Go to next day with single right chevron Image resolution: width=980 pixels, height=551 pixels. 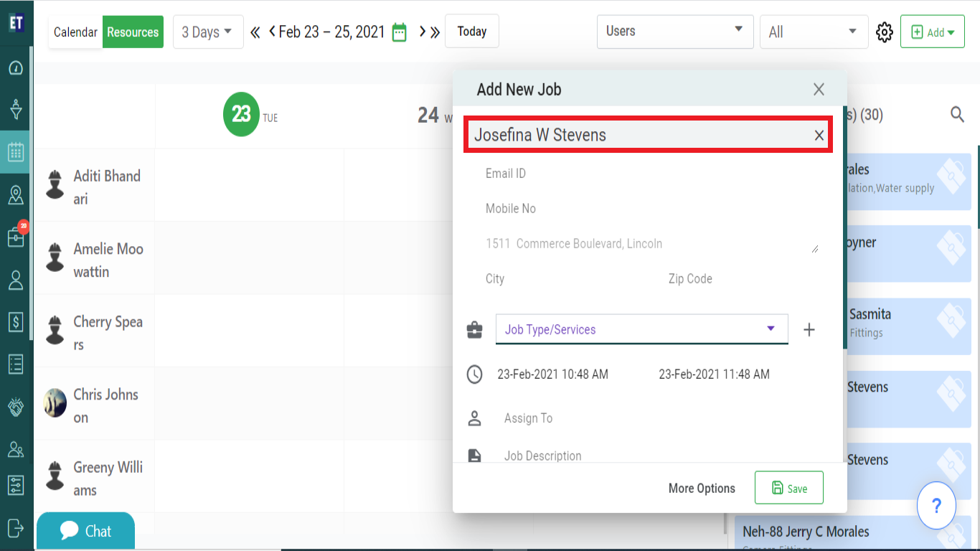pyautogui.click(x=423, y=32)
